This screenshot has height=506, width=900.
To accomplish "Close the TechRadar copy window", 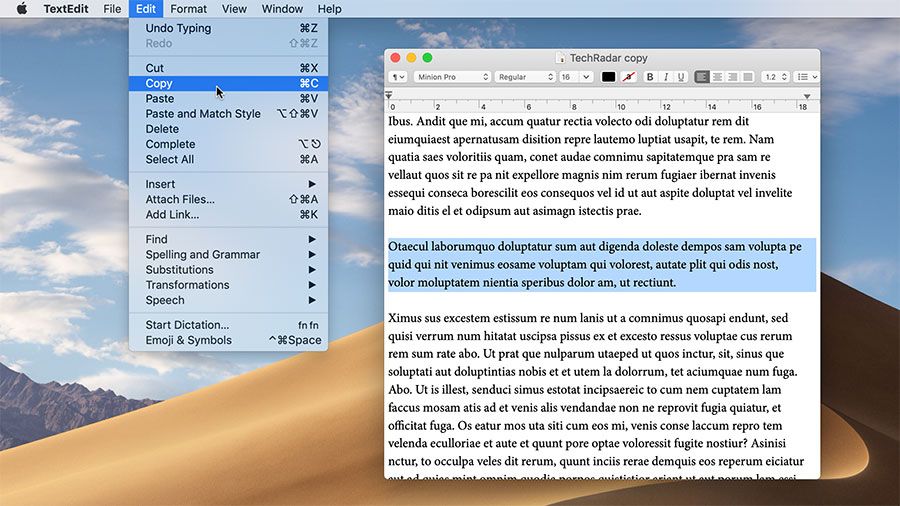I will point(395,58).
